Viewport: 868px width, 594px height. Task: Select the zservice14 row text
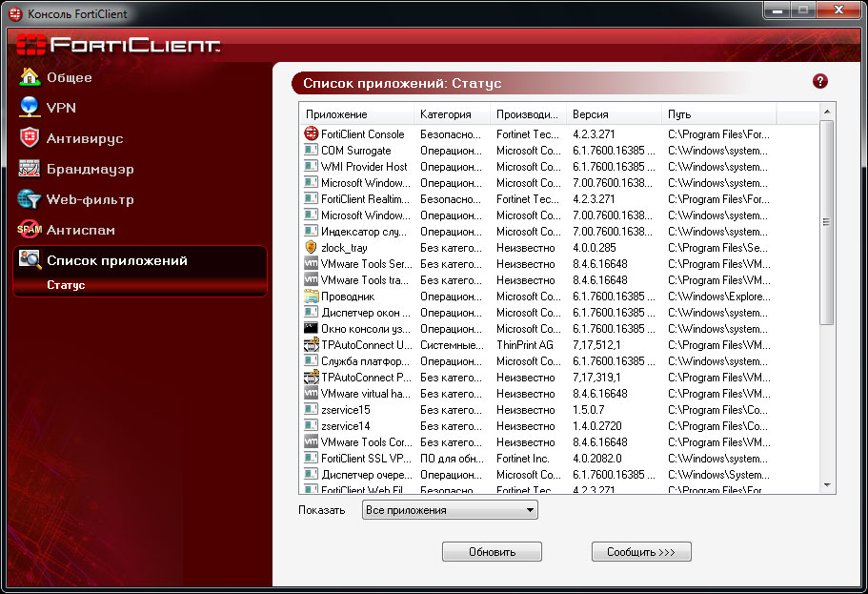pyautogui.click(x=346, y=426)
